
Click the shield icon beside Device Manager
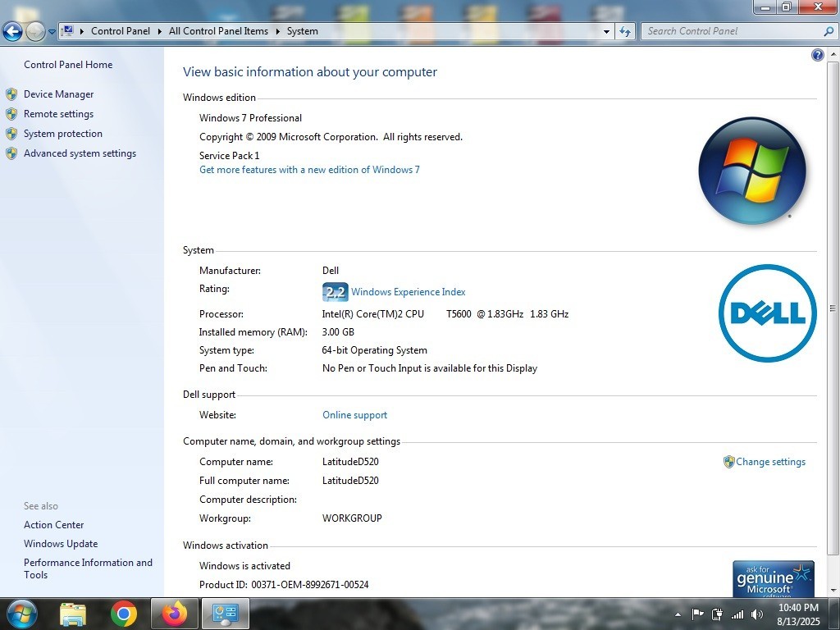11,94
